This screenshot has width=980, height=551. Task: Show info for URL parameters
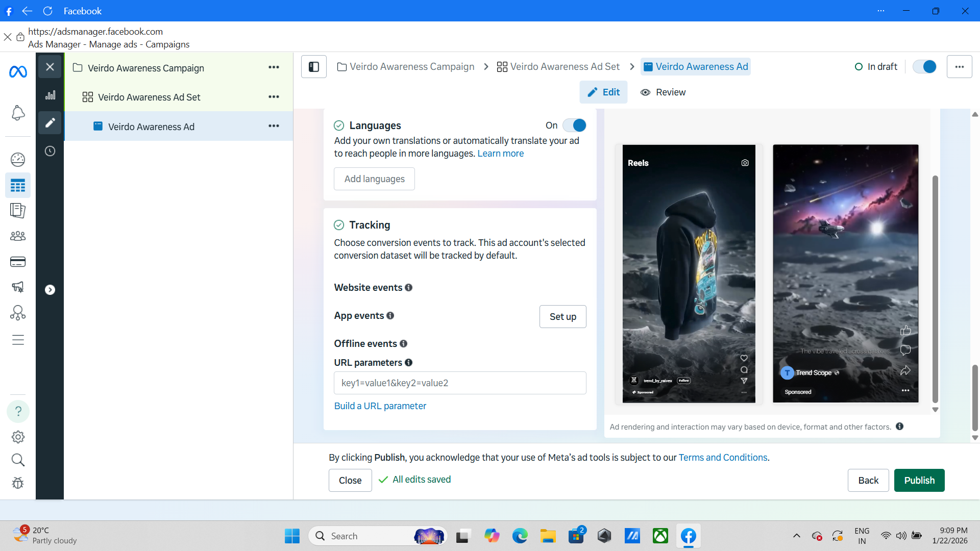pos(409,363)
